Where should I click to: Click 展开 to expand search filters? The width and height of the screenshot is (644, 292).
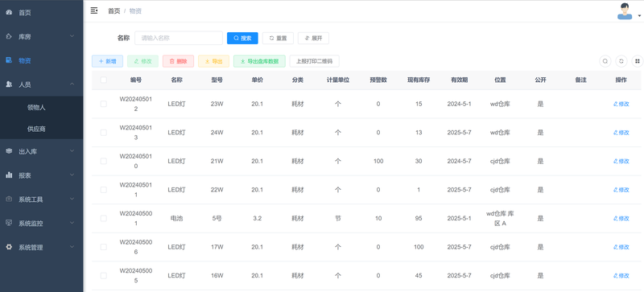pyautogui.click(x=313, y=38)
